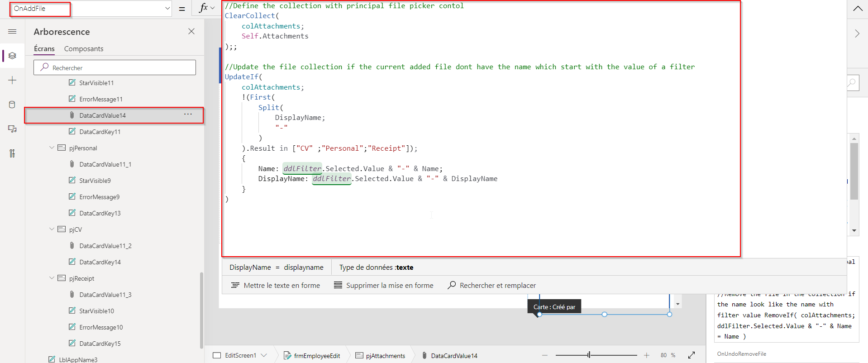Click the fit-to-window expand icon
Image resolution: width=868 pixels, height=363 pixels.
[692, 355]
